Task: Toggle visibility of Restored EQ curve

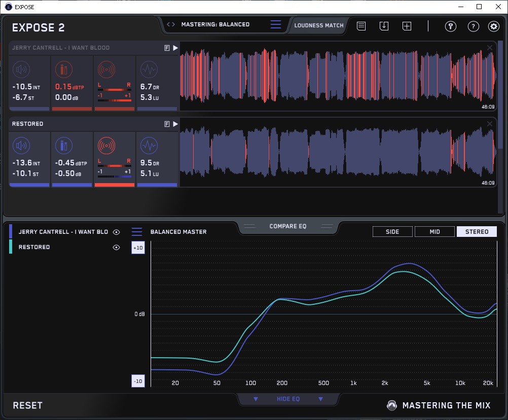Action: point(117,248)
